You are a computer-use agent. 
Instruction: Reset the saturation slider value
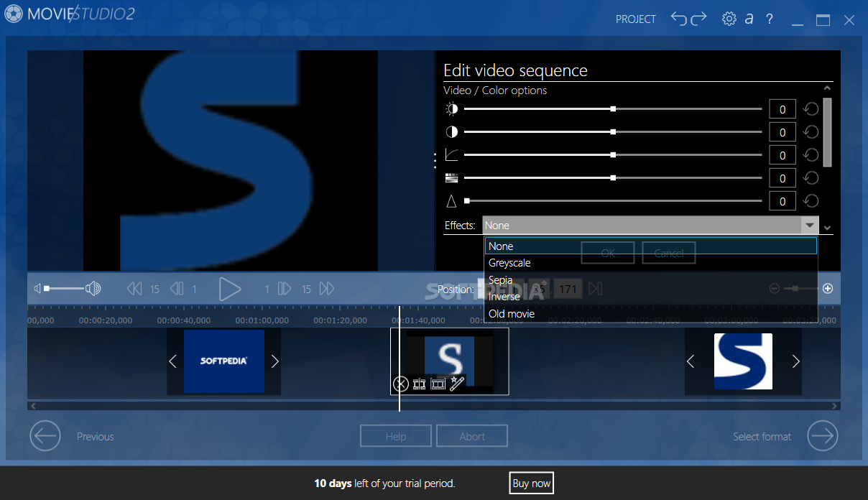tap(811, 178)
